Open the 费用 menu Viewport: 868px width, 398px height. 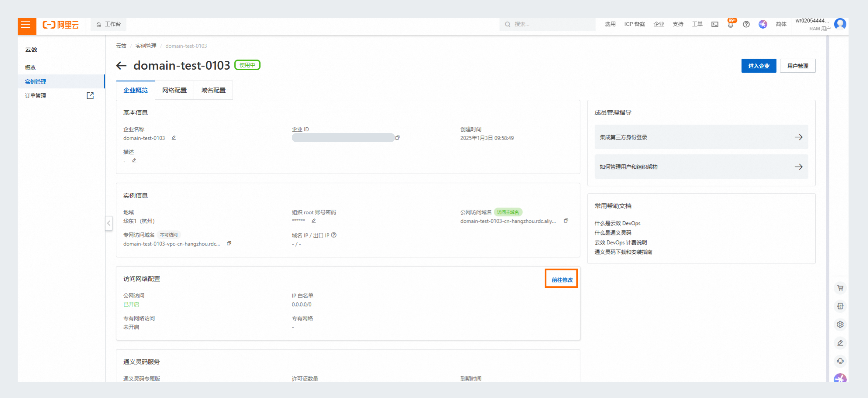coord(610,24)
